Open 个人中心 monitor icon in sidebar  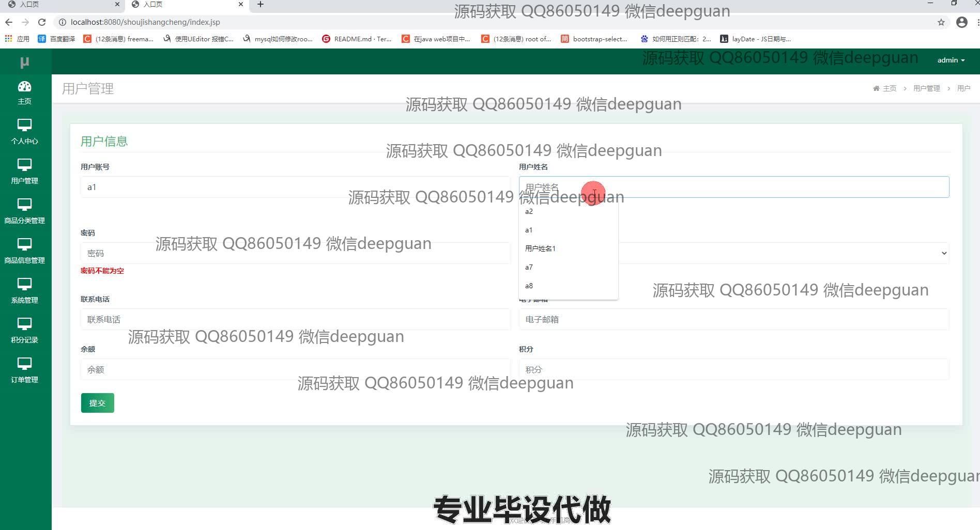click(24, 125)
